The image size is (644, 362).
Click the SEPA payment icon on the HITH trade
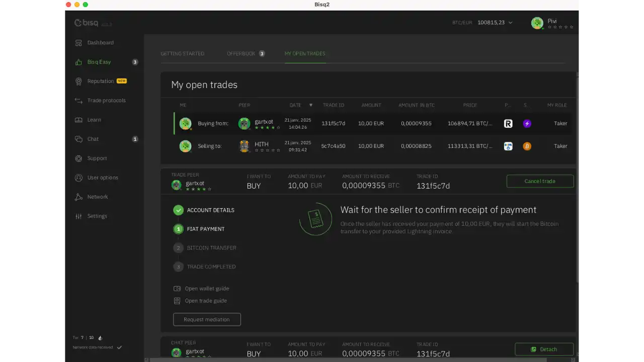pyautogui.click(x=508, y=146)
